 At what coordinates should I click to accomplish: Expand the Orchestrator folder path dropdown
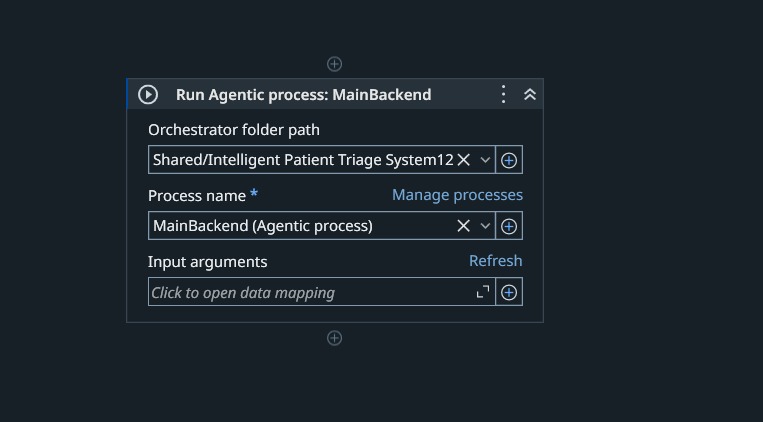click(485, 160)
